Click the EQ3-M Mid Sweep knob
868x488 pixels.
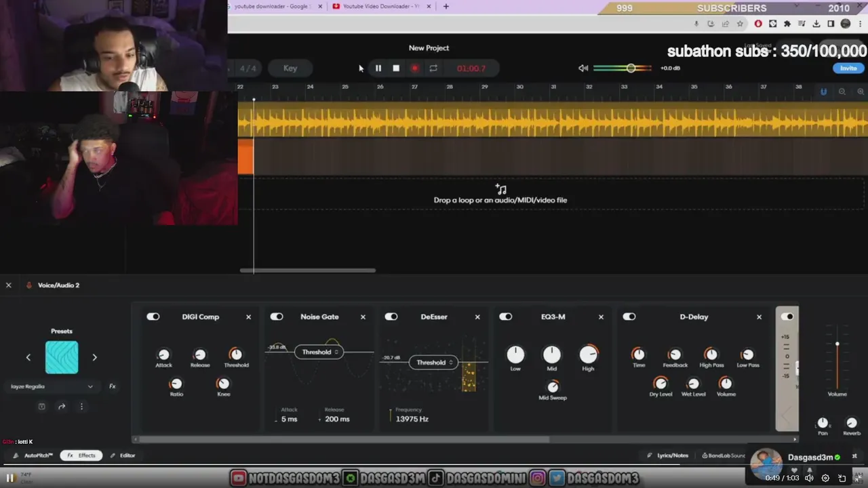pos(553,386)
